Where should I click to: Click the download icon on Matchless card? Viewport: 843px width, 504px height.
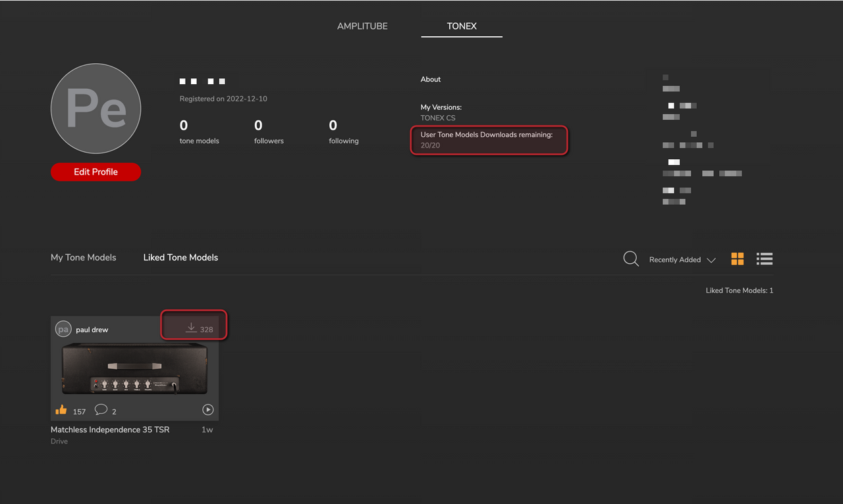[x=191, y=328]
